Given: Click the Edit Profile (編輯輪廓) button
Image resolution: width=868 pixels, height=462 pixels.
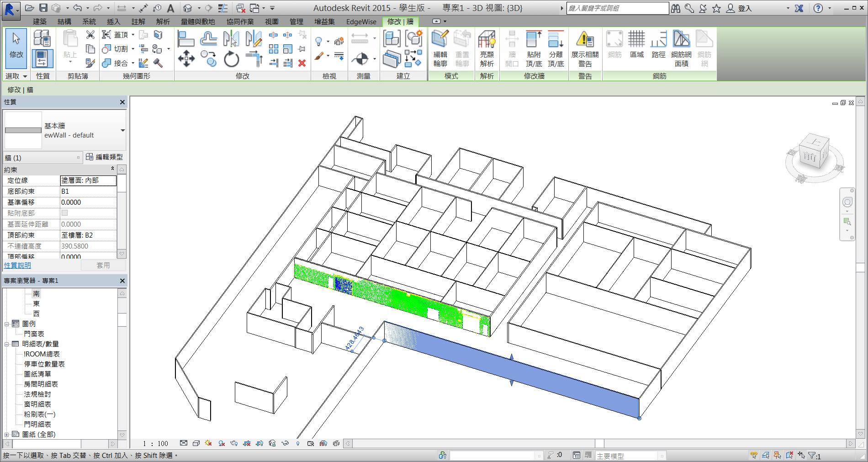Looking at the screenshot, I should click(440, 49).
